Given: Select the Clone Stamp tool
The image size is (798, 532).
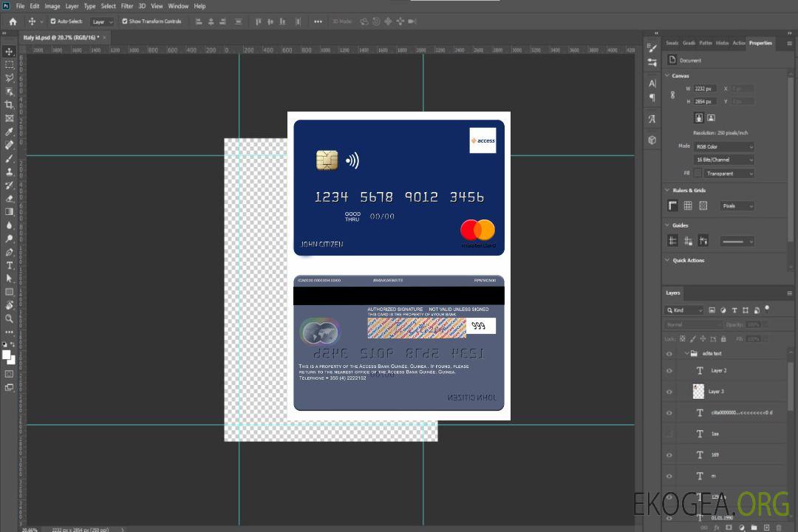Looking at the screenshot, I should tap(9, 171).
